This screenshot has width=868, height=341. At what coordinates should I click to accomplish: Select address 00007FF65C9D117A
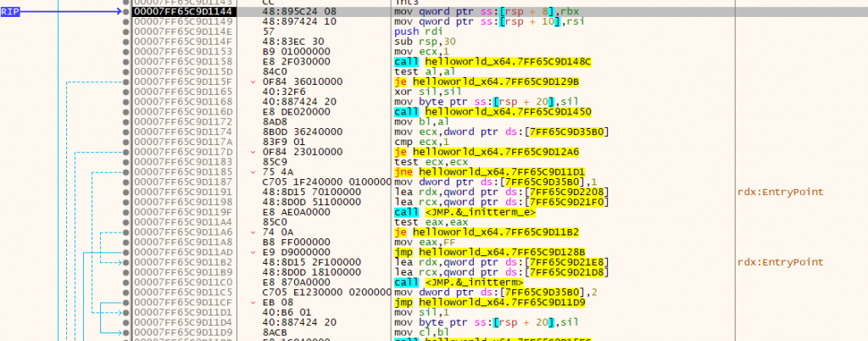pyautogui.click(x=184, y=142)
